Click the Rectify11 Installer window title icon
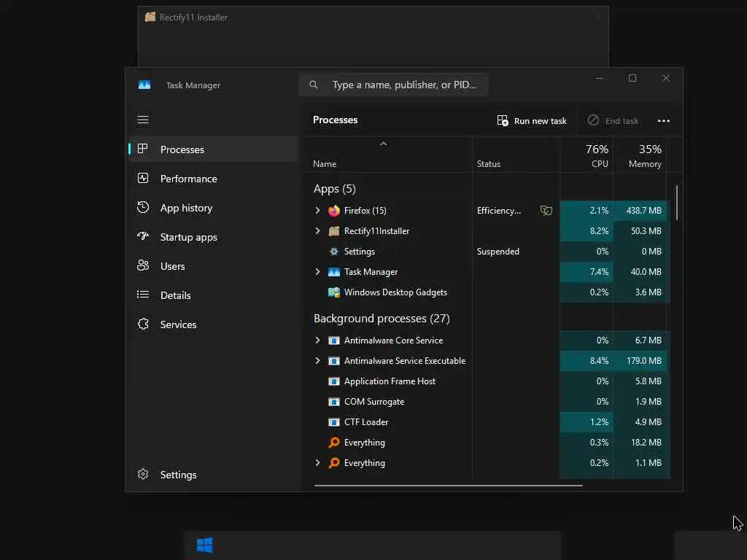 (x=150, y=17)
